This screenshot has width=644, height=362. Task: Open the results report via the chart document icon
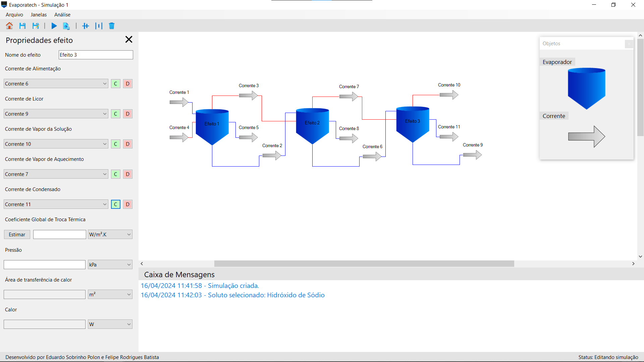66,26
